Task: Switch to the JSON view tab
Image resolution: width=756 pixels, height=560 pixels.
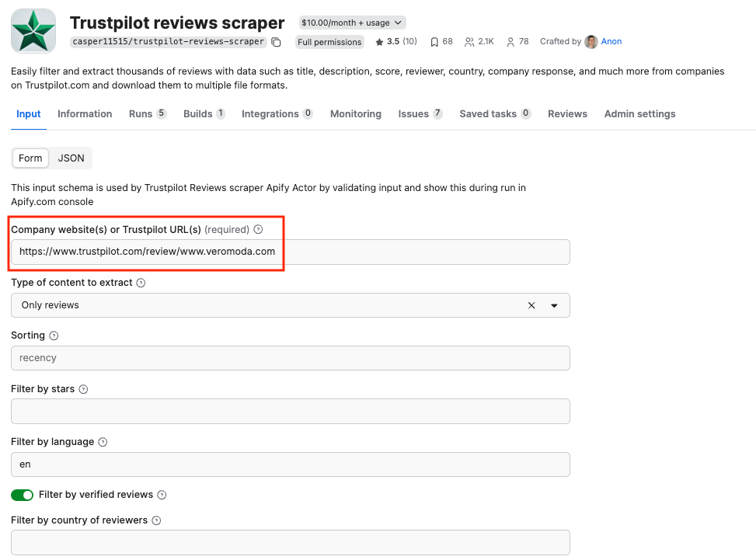Action: coord(71,158)
